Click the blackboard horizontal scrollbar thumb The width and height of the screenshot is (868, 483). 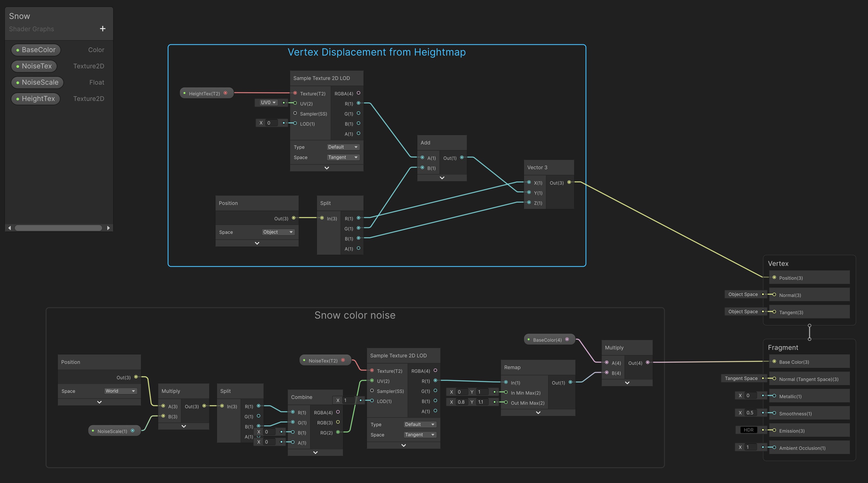coord(58,228)
